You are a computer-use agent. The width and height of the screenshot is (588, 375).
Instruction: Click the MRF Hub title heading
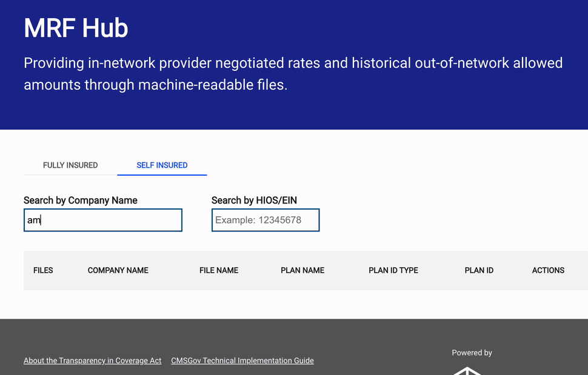(x=76, y=28)
